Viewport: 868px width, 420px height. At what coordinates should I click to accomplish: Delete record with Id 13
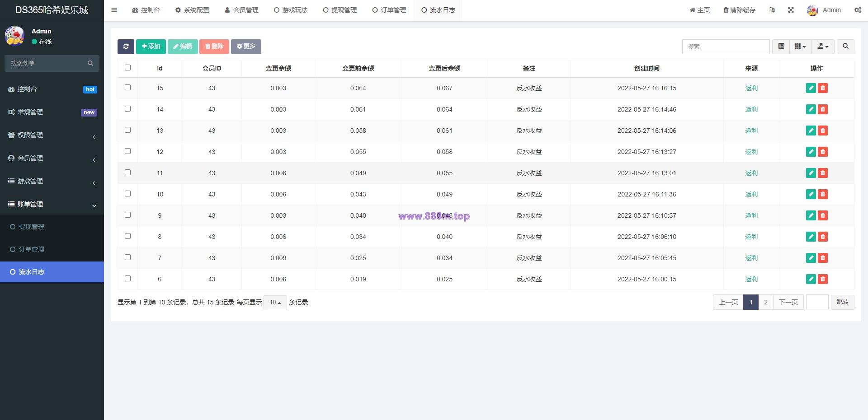[x=823, y=131]
